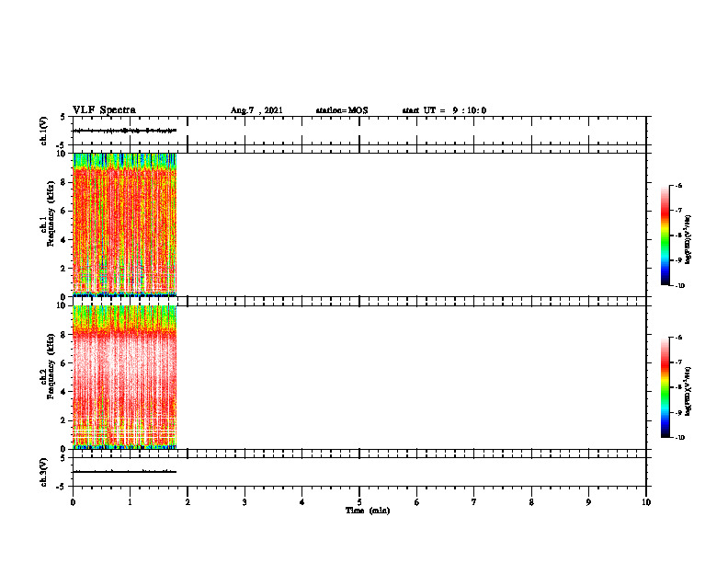Click the ch.1 spectrogram data region
The width and height of the screenshot is (728, 563).
pos(124,224)
